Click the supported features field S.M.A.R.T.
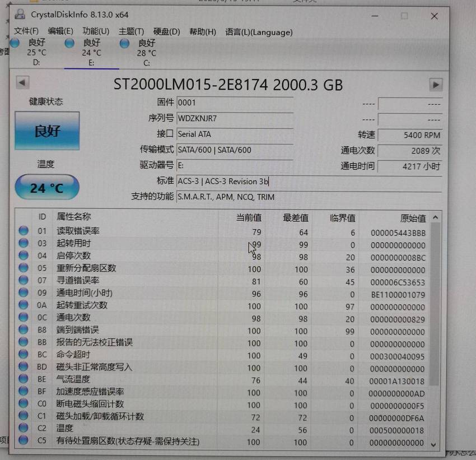Viewport: 476px width, 460px height. click(x=309, y=197)
